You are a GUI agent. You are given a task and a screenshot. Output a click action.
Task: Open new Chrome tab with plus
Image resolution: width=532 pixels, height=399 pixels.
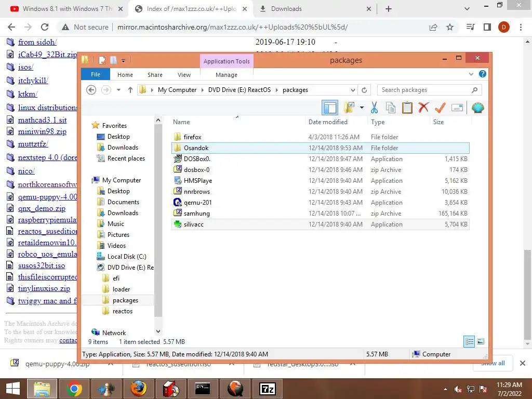tap(389, 9)
